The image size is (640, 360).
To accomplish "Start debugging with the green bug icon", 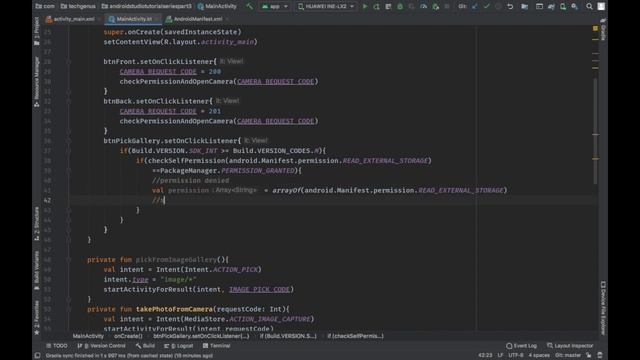I will point(400,7).
